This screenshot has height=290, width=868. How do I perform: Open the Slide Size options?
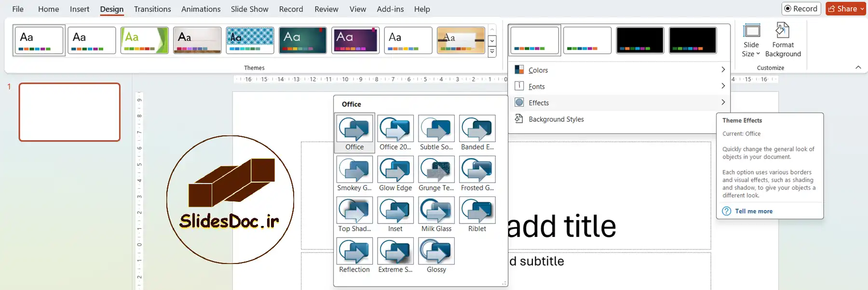coord(751,40)
